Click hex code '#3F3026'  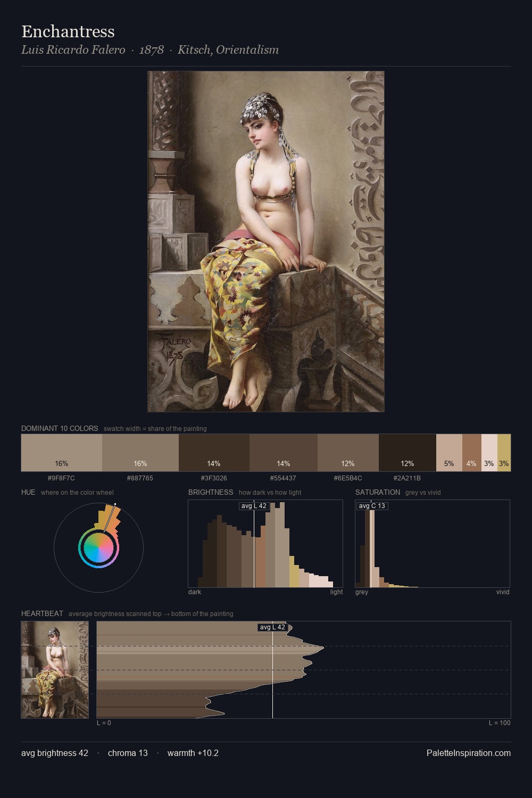click(214, 478)
